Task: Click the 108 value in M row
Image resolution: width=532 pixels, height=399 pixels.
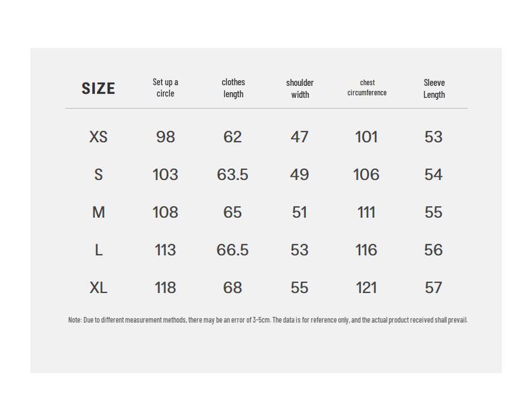Action: 166,213
